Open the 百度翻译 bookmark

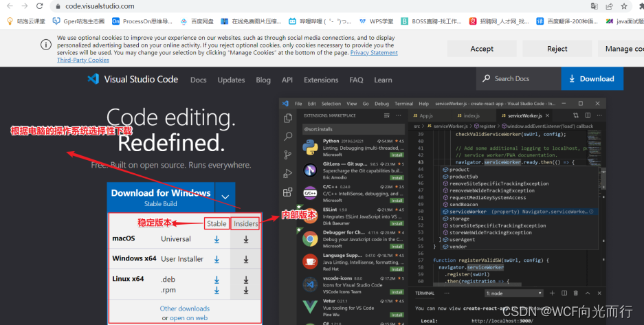(x=567, y=21)
